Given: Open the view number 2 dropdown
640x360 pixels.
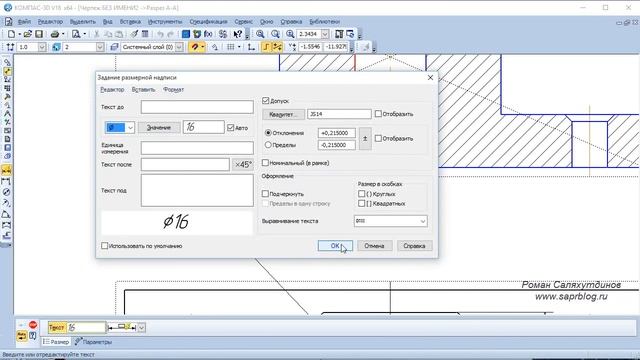Looking at the screenshot, I should tap(100, 47).
